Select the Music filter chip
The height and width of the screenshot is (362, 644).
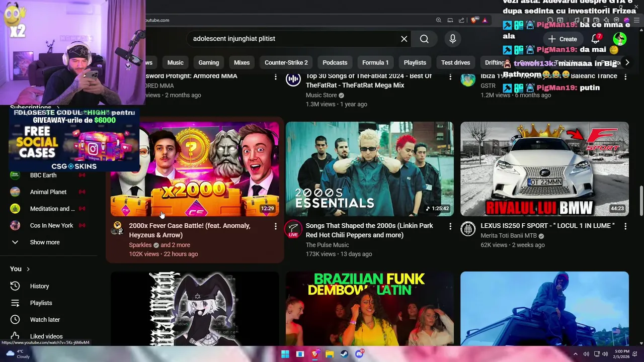pos(175,62)
